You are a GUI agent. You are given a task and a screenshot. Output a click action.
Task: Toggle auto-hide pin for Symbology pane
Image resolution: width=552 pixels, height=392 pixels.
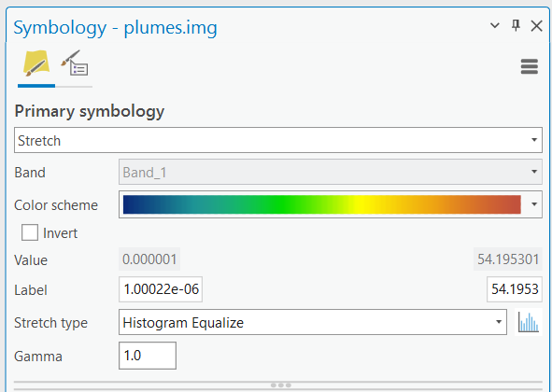[x=516, y=25]
